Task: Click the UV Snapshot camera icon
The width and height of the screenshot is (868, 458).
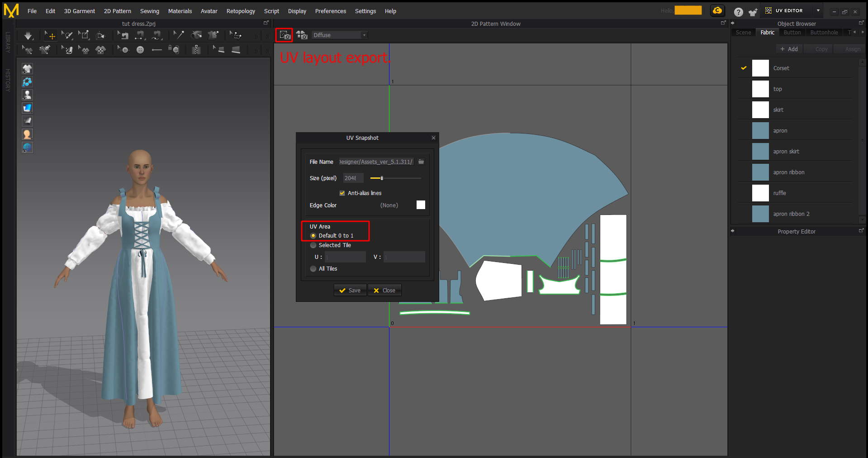Action: tap(285, 35)
